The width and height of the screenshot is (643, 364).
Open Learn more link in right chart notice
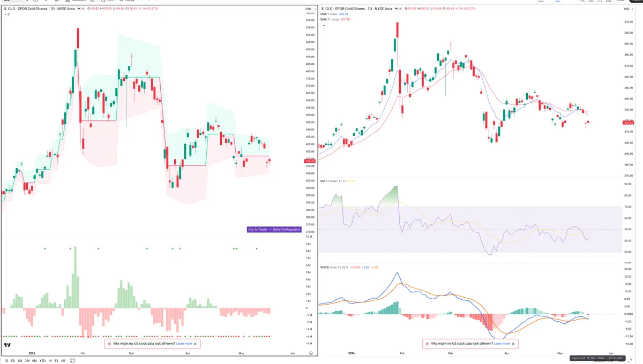click(x=502, y=344)
